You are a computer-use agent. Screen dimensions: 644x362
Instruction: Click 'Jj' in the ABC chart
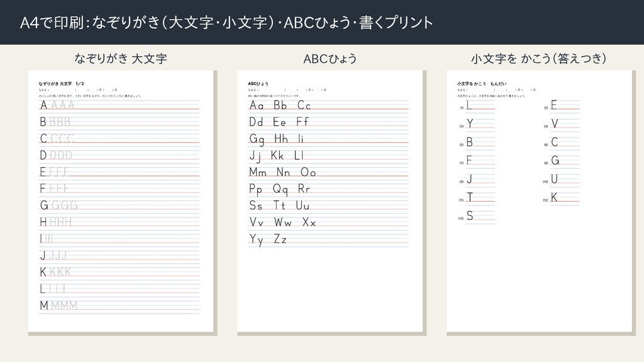click(255, 156)
